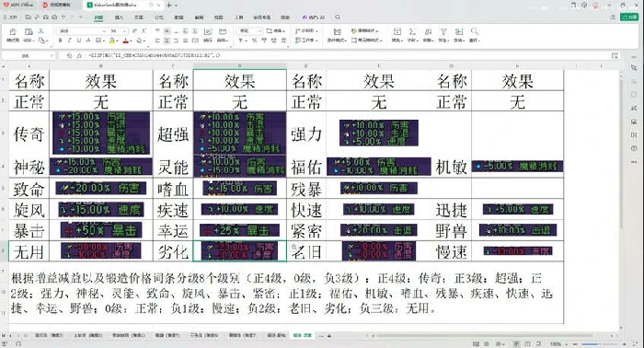Open the Conditional Formatting menu
This screenshot has width=644, height=348.
(x=337, y=34)
